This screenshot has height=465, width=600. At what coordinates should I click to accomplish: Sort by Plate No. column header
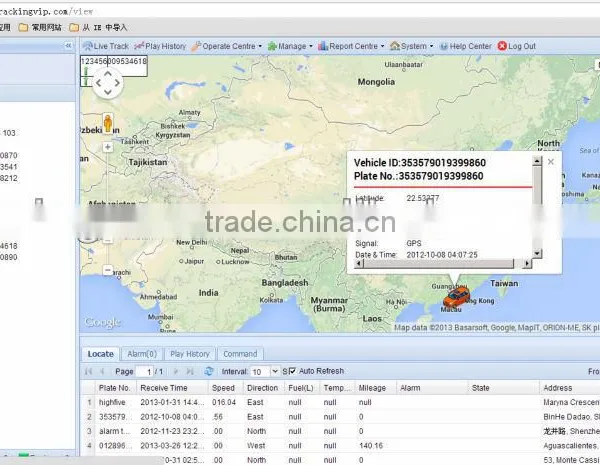click(x=115, y=388)
